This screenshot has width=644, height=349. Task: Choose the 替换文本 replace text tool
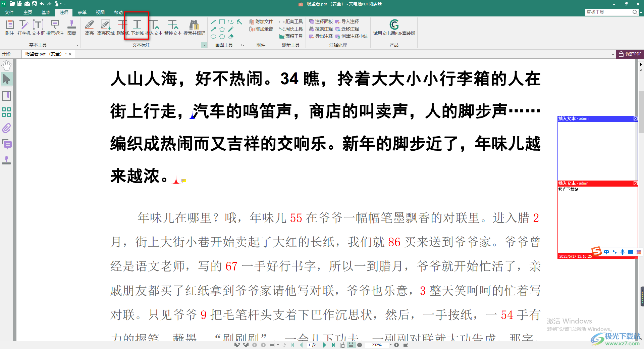tap(173, 27)
